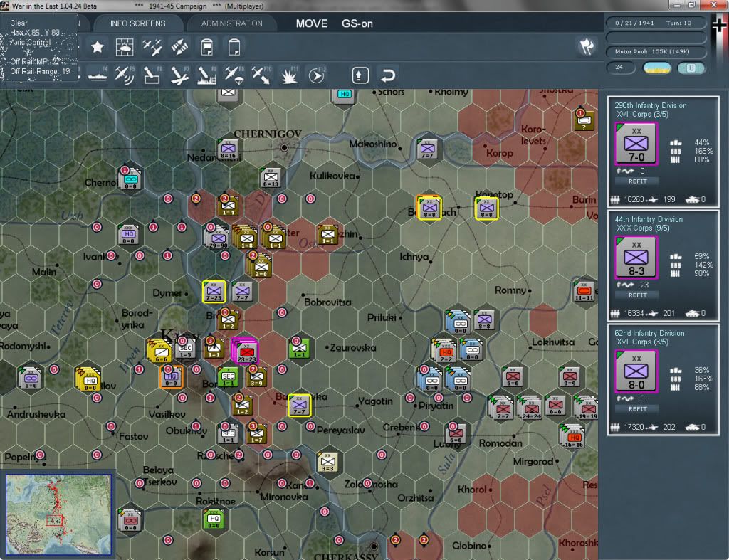
Task: Click the 44th division movement points 23
Action: (x=644, y=285)
